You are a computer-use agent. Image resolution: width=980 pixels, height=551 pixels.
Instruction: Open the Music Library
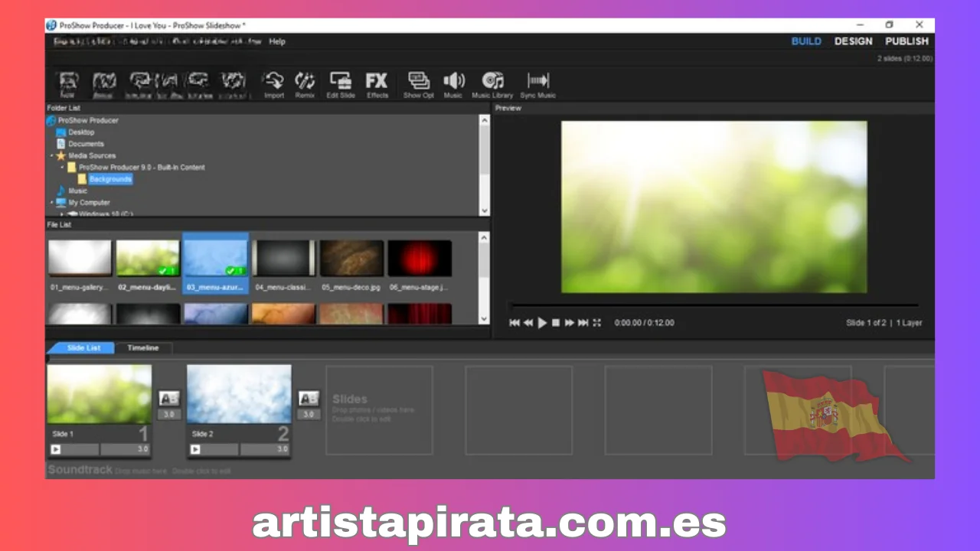492,84
